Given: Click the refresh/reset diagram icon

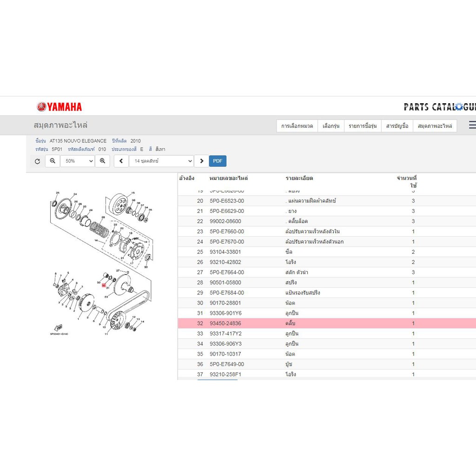Looking at the screenshot, I should click(37, 161).
